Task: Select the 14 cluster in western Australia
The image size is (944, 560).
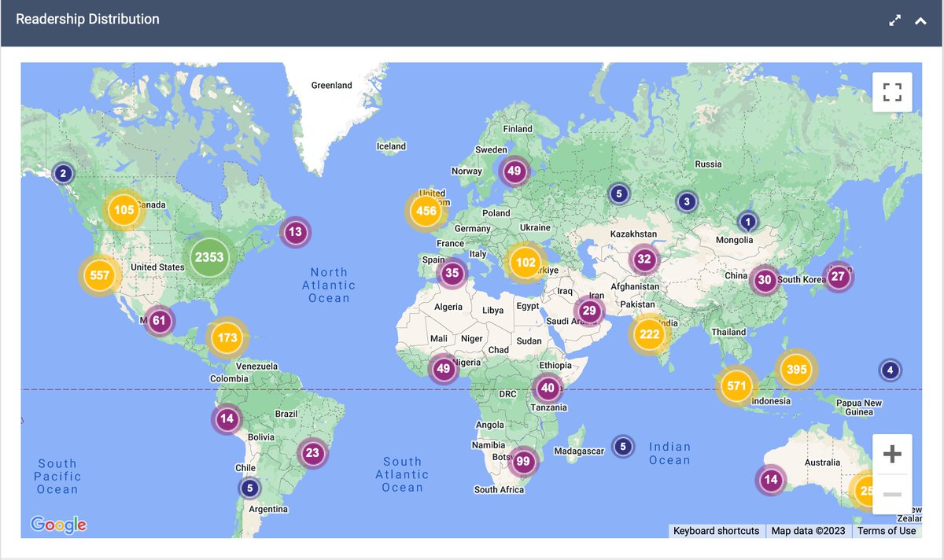Action: click(770, 480)
